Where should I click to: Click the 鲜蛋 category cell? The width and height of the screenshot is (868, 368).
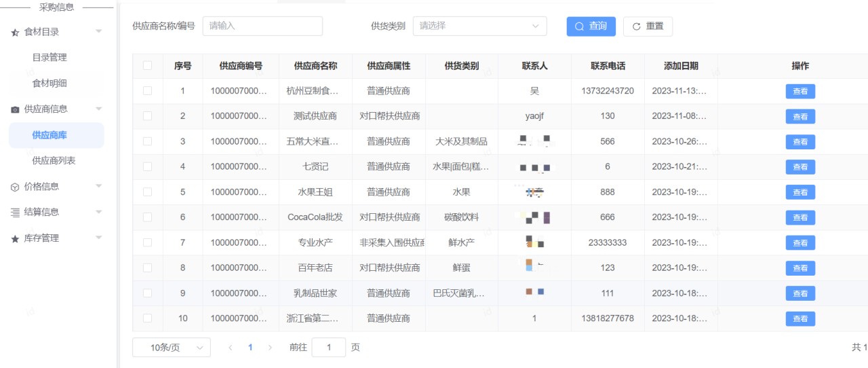(x=461, y=268)
